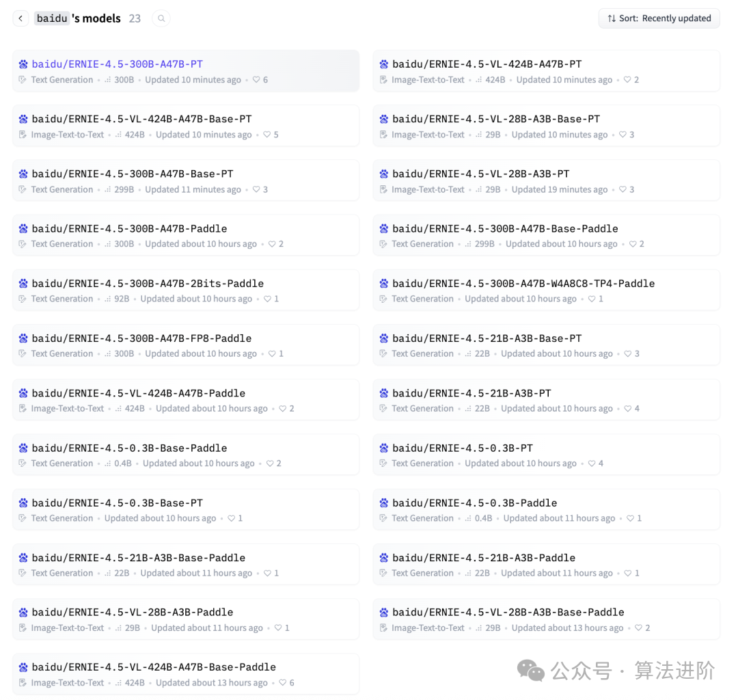Click 'Updated 19 minutes ago' on ERNIE-4.5-VL-28B-A3B-PT
Image resolution: width=738 pixels, height=700 pixels.
pyautogui.click(x=560, y=189)
